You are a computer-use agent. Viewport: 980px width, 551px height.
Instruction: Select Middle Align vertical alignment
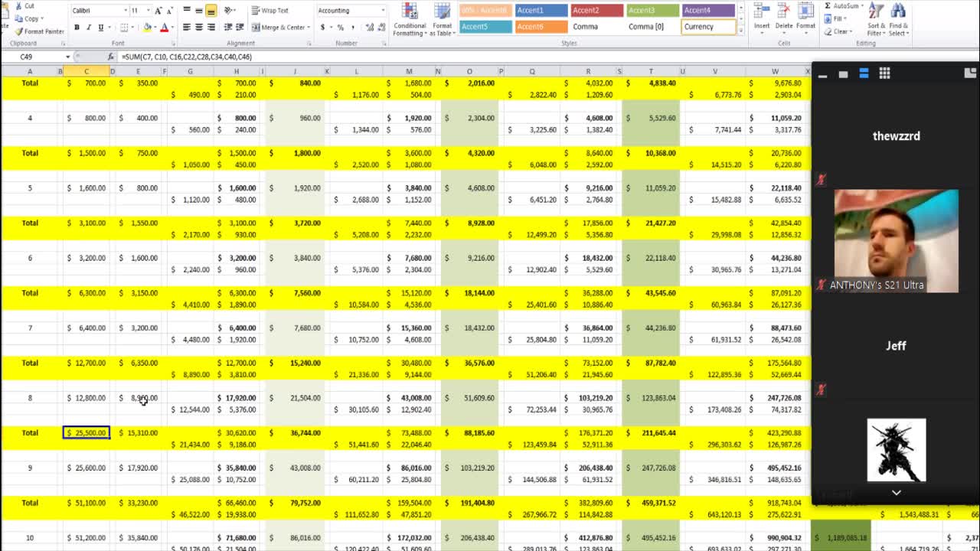click(199, 11)
